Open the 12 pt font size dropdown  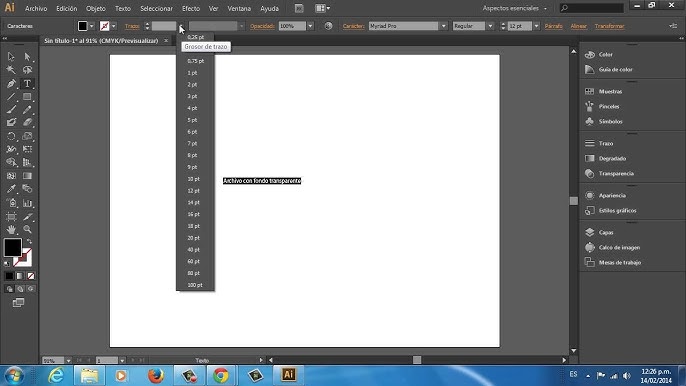point(536,26)
